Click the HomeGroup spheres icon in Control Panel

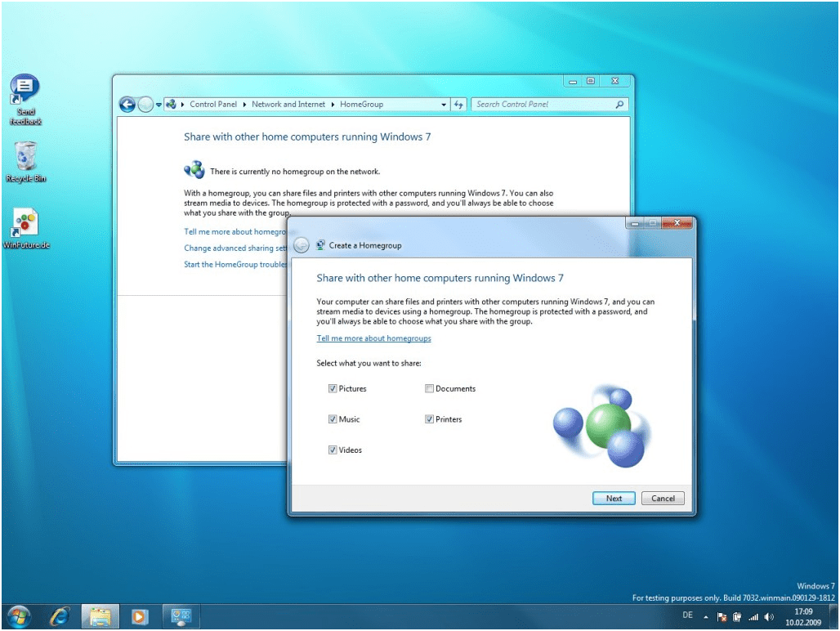click(194, 170)
